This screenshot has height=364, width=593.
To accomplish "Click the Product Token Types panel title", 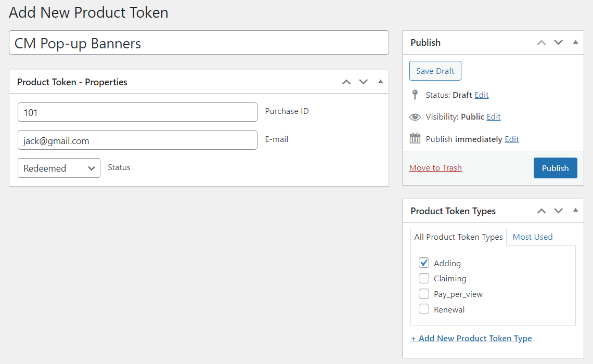I will pos(453,211).
